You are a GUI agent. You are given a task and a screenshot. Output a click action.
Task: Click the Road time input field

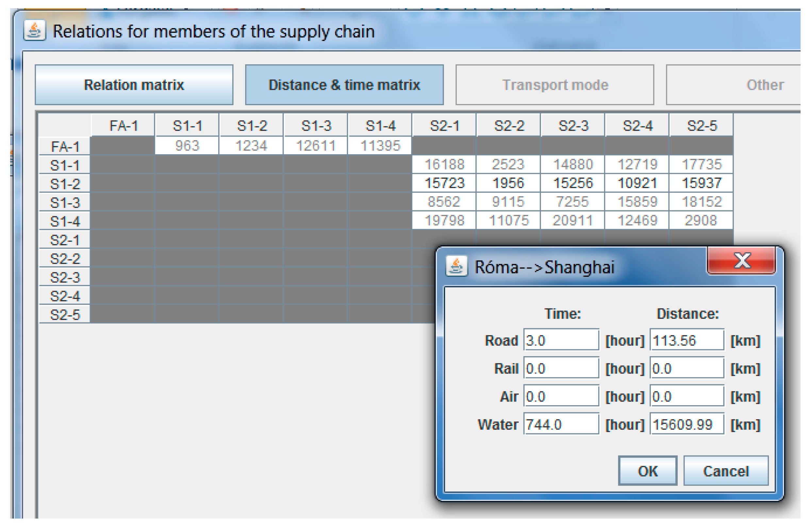(561, 340)
